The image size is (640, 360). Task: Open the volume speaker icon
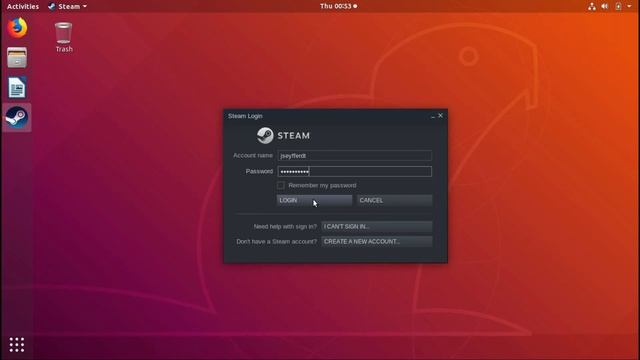pyautogui.click(x=604, y=6)
